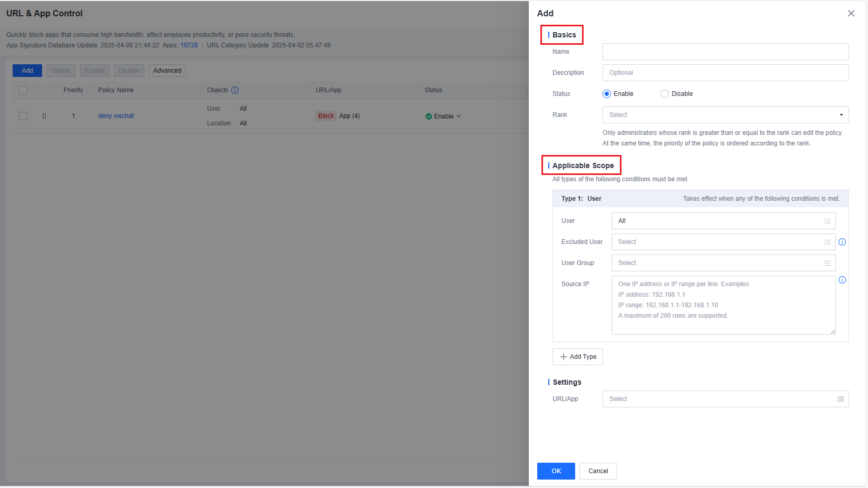Select the Enable status radio button
The height and width of the screenshot is (488, 868).
(607, 94)
